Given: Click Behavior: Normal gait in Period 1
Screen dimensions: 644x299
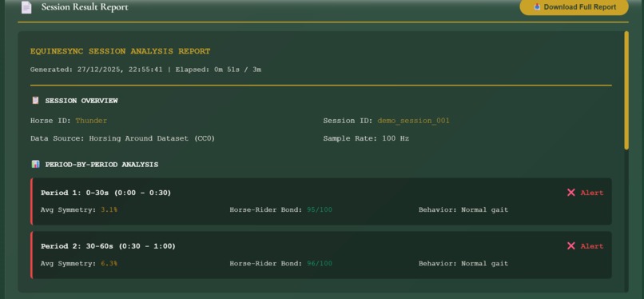Looking at the screenshot, I should coord(463,210).
